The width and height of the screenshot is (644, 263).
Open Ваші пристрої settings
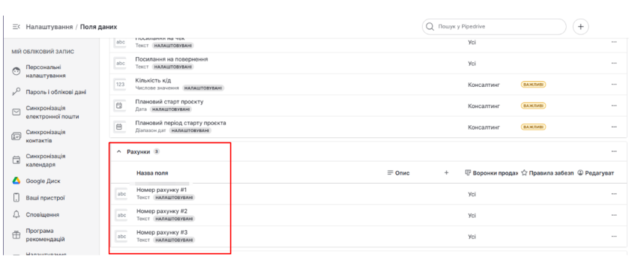(x=45, y=198)
